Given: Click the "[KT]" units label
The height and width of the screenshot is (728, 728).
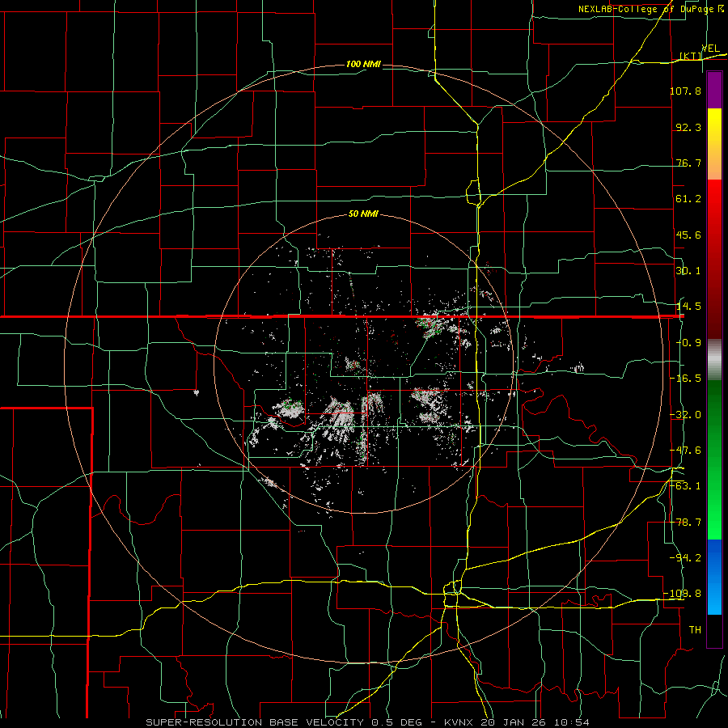Looking at the screenshot, I should coord(691,56).
